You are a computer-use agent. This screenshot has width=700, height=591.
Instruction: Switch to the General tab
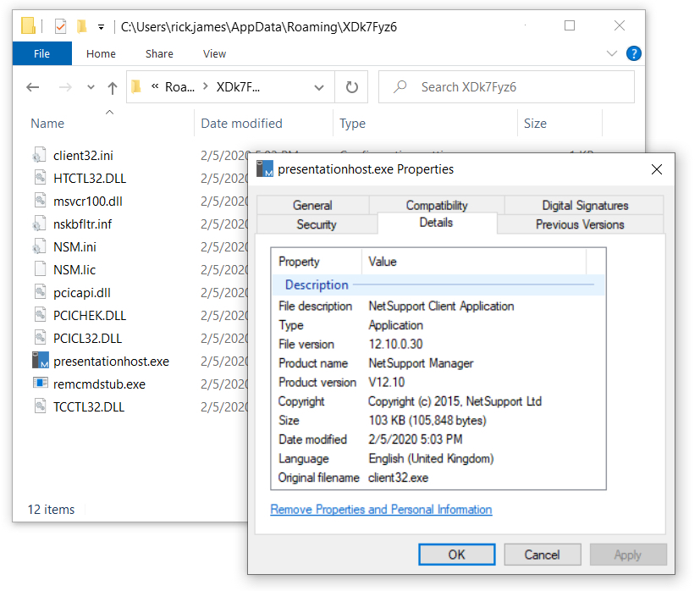tap(312, 205)
